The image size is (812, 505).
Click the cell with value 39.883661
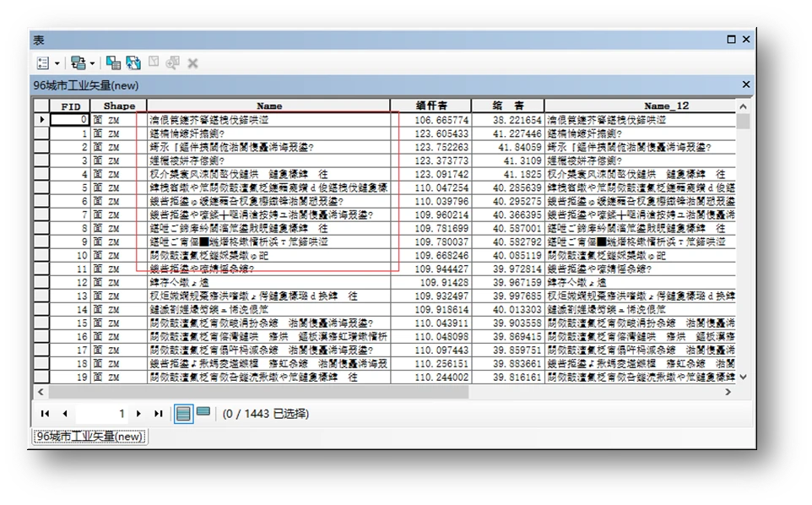point(507,364)
